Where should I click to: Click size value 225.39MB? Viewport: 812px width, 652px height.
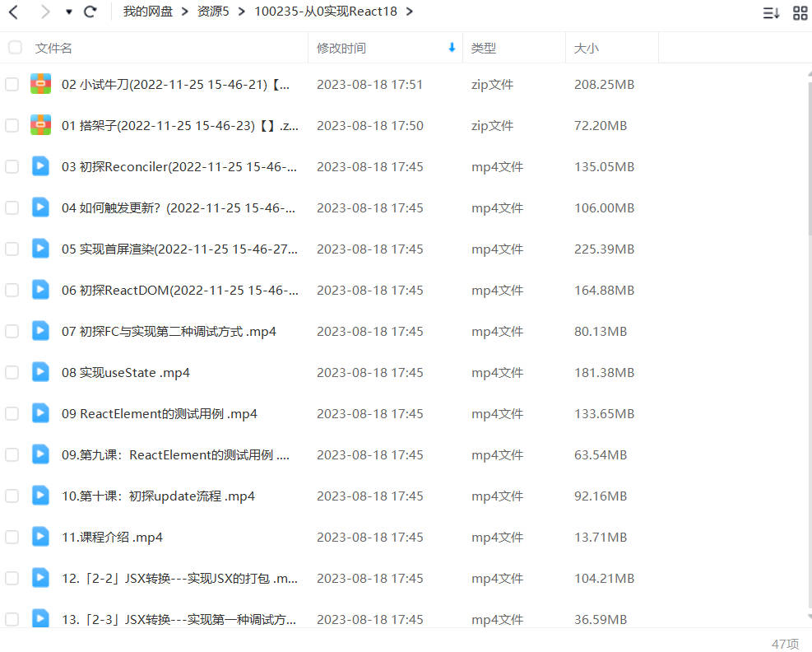pos(605,249)
